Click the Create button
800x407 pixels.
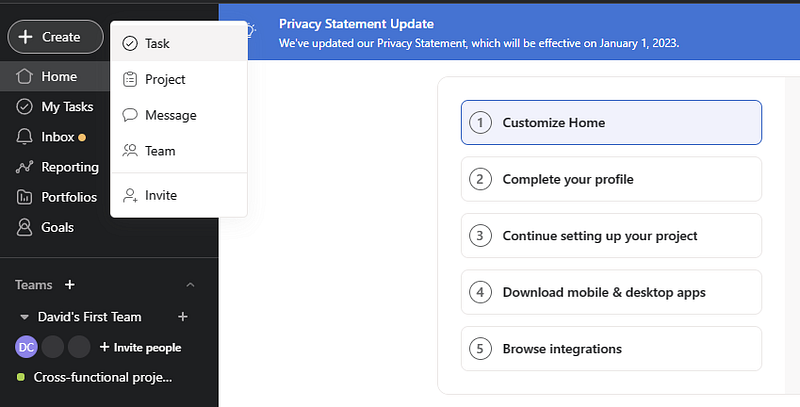click(x=55, y=37)
